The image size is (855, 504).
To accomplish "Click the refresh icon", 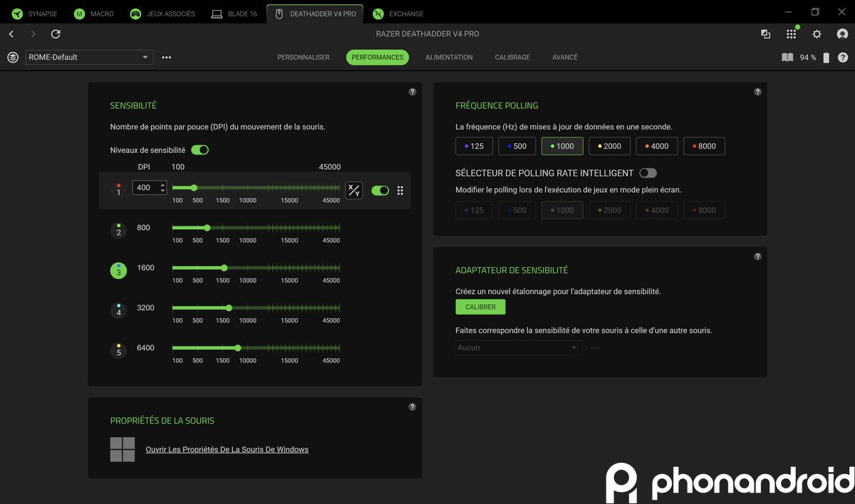I will pos(56,34).
